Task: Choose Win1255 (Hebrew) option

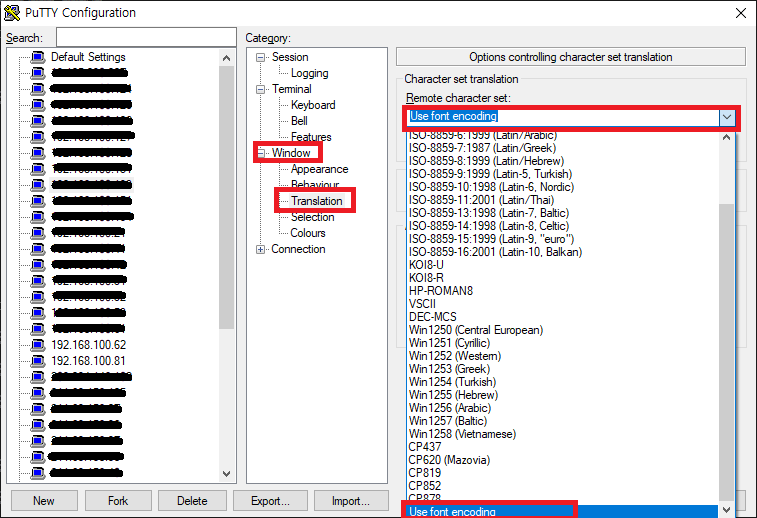Action: pos(453,395)
